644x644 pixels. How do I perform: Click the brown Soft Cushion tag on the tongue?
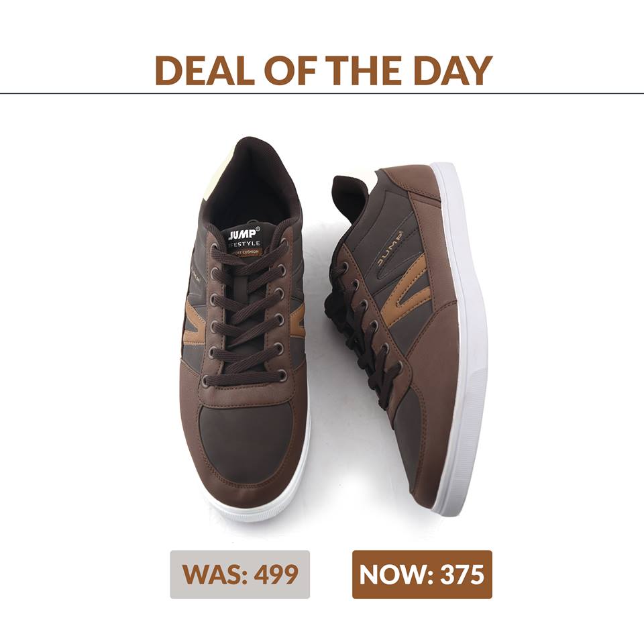(245, 252)
